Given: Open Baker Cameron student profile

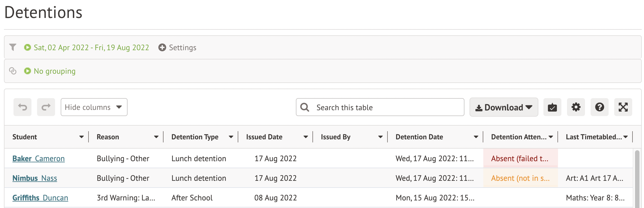Looking at the screenshot, I should click(x=38, y=159).
